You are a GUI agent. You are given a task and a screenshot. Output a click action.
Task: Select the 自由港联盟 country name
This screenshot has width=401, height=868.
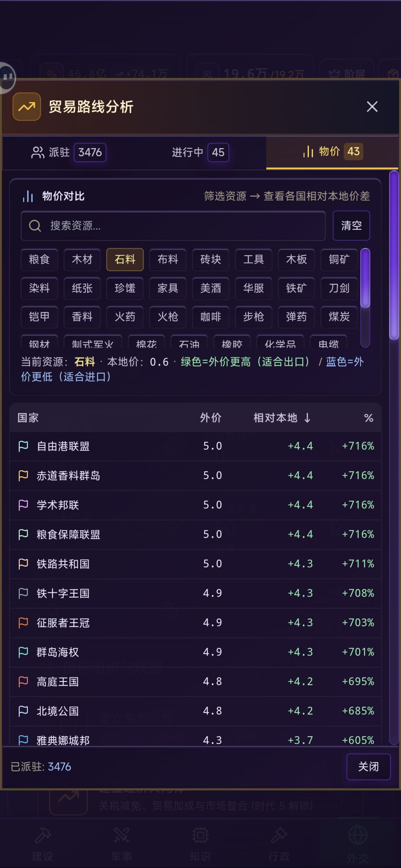click(x=63, y=446)
